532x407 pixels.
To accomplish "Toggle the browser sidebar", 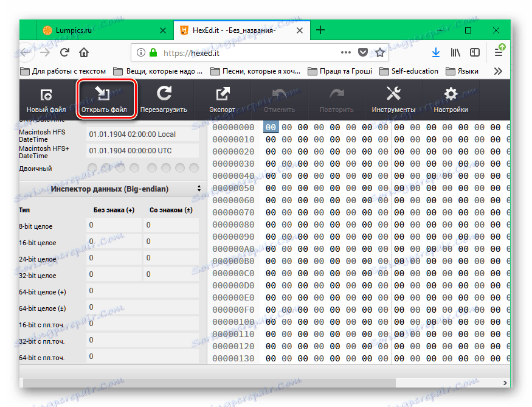I will (475, 52).
